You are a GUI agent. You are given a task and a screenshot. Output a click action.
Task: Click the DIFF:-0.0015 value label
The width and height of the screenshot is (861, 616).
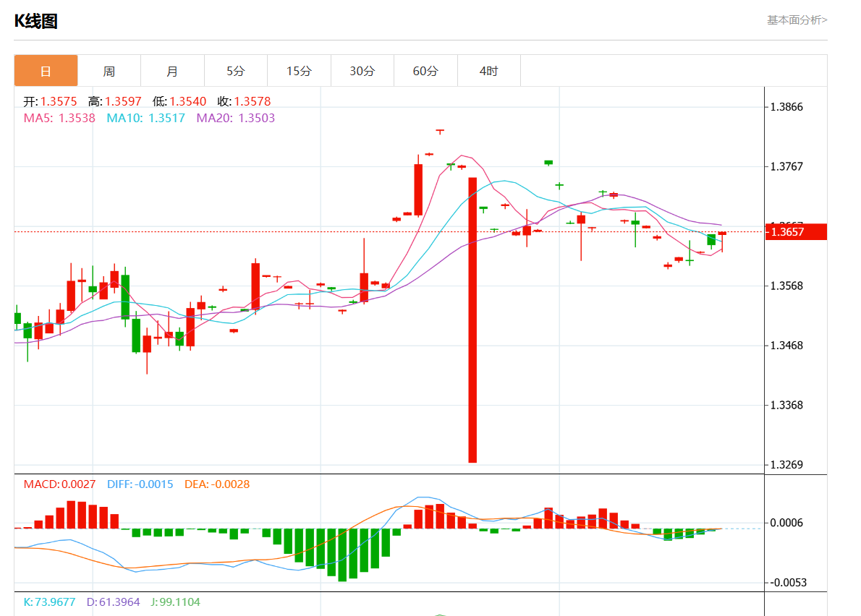coord(140,484)
